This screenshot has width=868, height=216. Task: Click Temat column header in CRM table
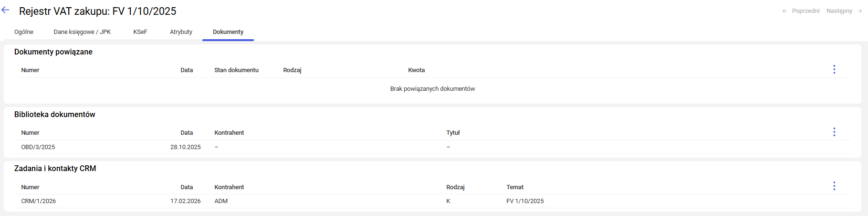tap(515, 187)
